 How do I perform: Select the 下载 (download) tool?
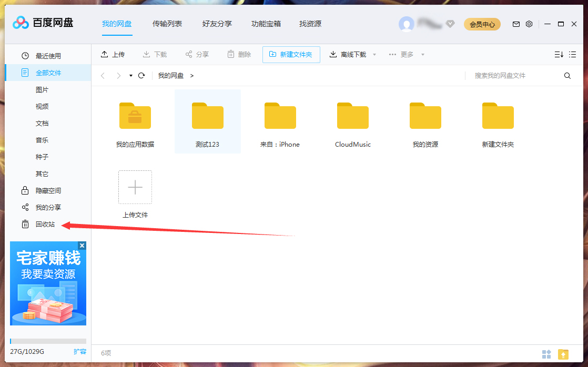tap(155, 54)
